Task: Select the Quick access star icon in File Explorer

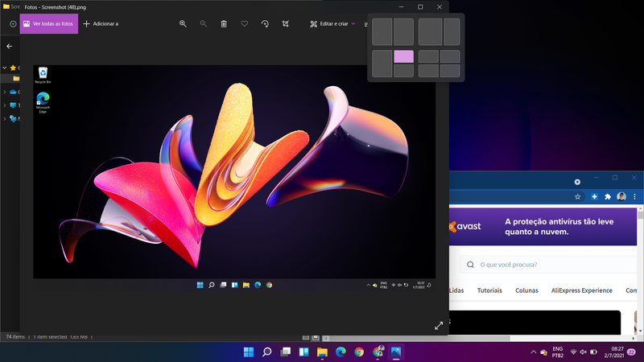Action: click(13, 68)
